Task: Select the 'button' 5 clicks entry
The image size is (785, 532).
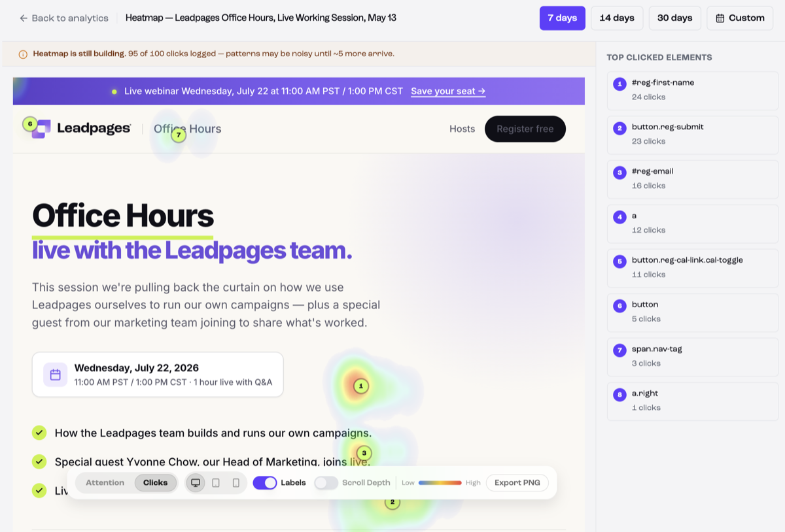Action: pyautogui.click(x=693, y=312)
